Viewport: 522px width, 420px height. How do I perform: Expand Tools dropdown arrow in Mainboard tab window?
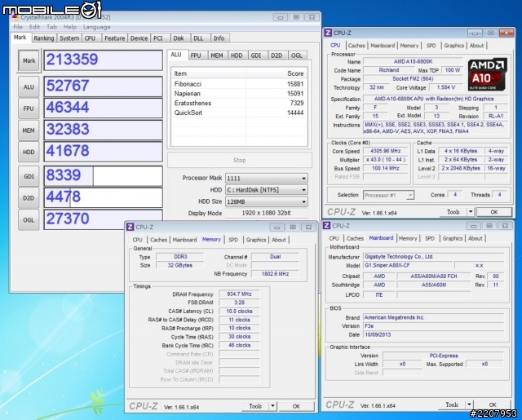click(469, 405)
